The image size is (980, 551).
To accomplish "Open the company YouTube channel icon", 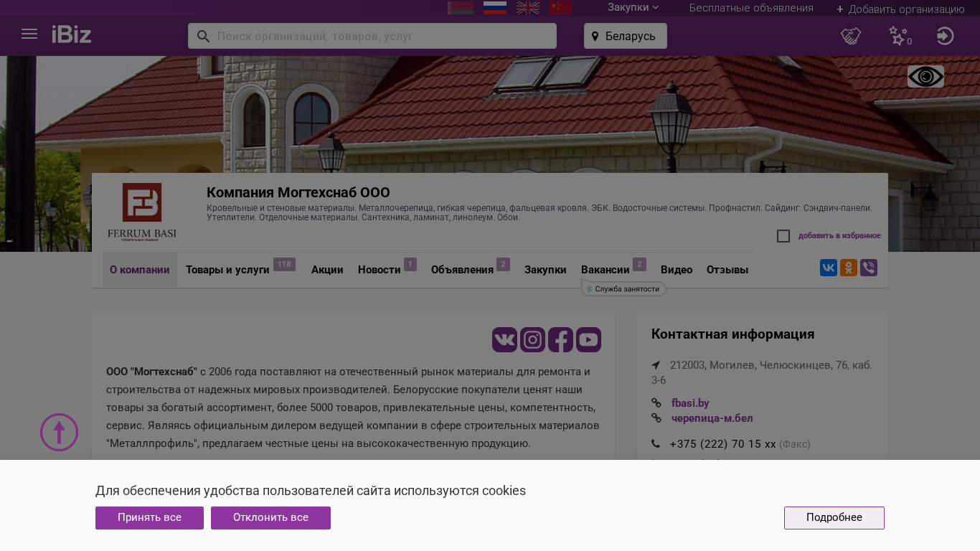I will click(x=589, y=339).
